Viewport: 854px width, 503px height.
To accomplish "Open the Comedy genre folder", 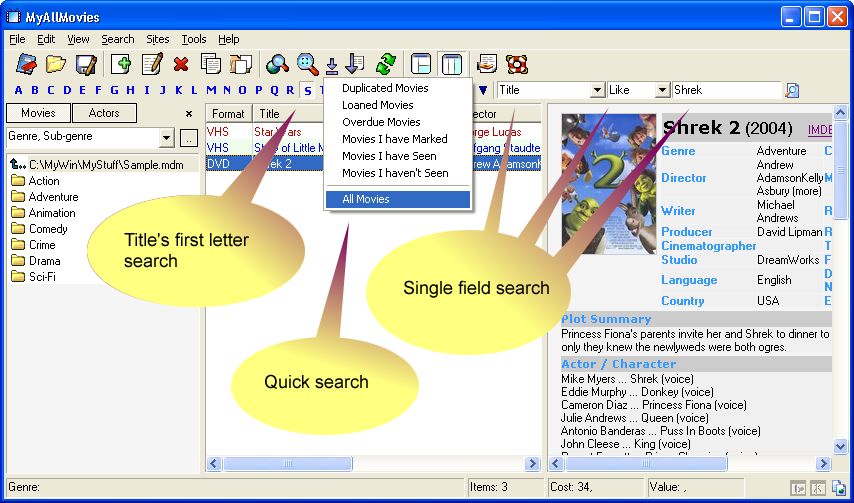I will click(40, 229).
